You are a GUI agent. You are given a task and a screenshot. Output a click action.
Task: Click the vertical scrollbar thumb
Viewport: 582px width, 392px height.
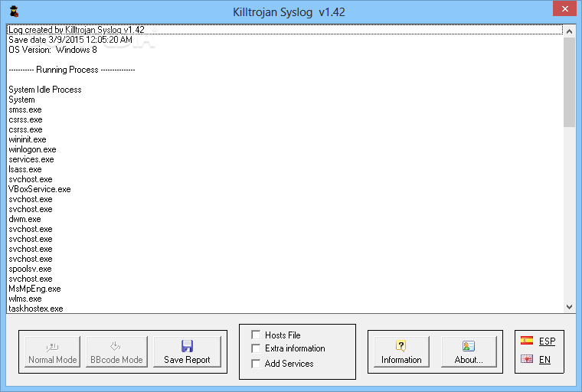pyautogui.click(x=569, y=82)
